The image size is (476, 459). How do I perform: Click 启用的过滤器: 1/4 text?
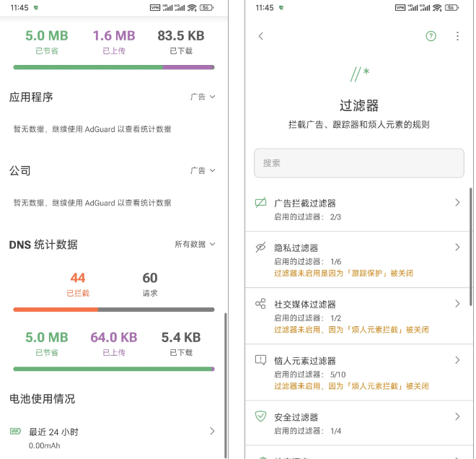(307, 431)
